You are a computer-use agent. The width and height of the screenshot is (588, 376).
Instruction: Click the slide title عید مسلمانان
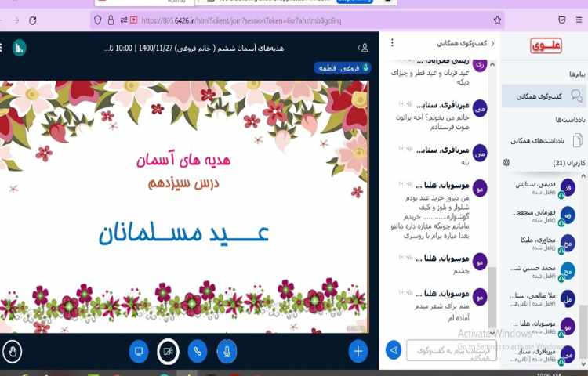click(183, 233)
